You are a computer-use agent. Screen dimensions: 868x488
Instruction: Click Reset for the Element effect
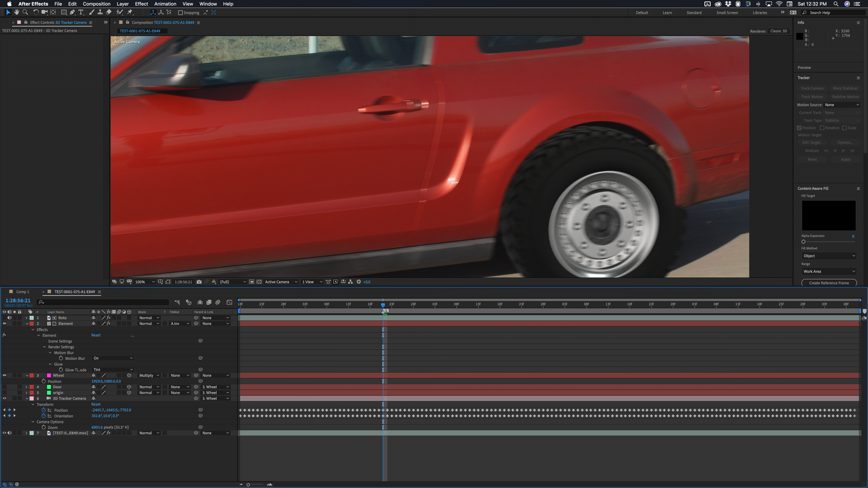(x=96, y=335)
